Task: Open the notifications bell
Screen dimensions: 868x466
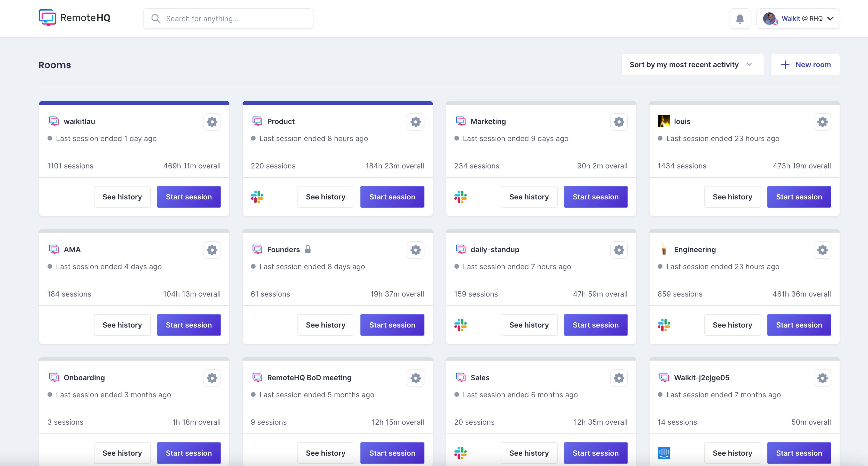Action: [x=740, y=19]
